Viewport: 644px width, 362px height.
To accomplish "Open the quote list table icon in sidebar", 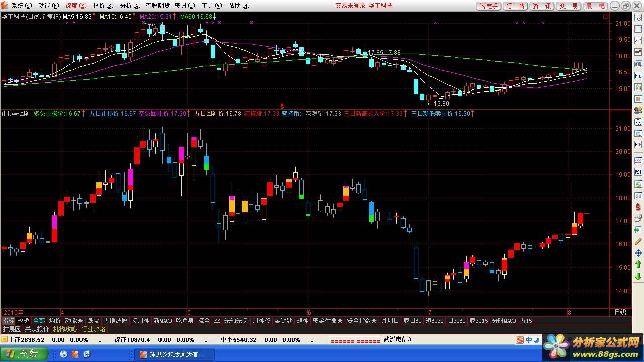I will pyautogui.click(x=638, y=30).
